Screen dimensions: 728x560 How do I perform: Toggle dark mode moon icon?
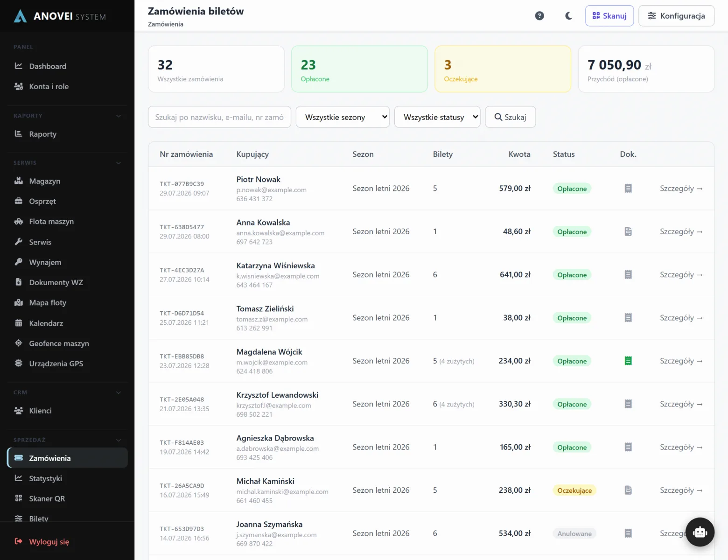[568, 16]
